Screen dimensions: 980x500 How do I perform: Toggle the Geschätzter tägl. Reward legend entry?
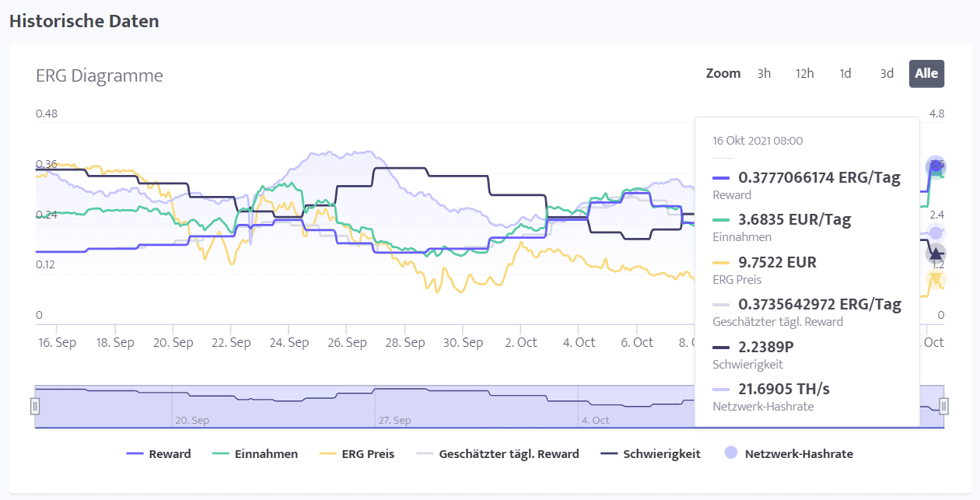(498, 453)
